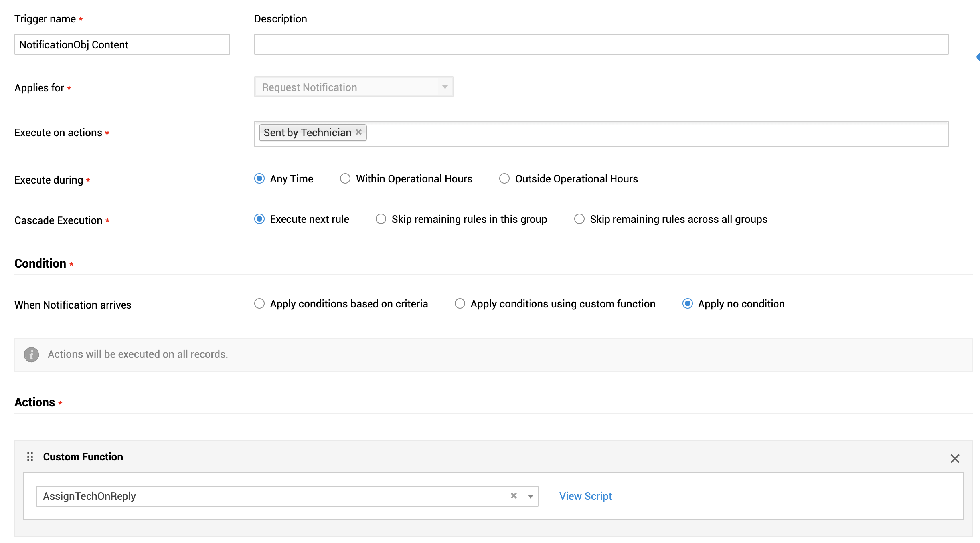Click the Description text field
The width and height of the screenshot is (980, 543).
coord(601,44)
